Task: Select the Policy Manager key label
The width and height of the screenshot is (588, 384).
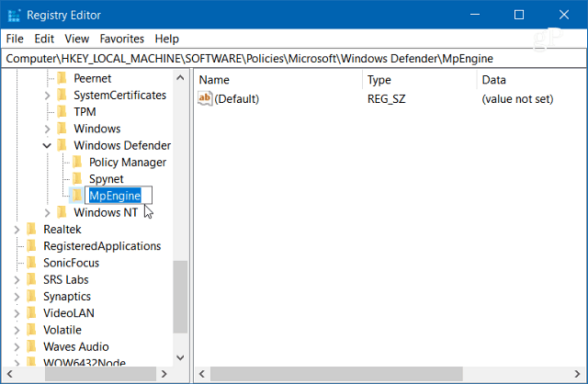Action: tap(128, 162)
